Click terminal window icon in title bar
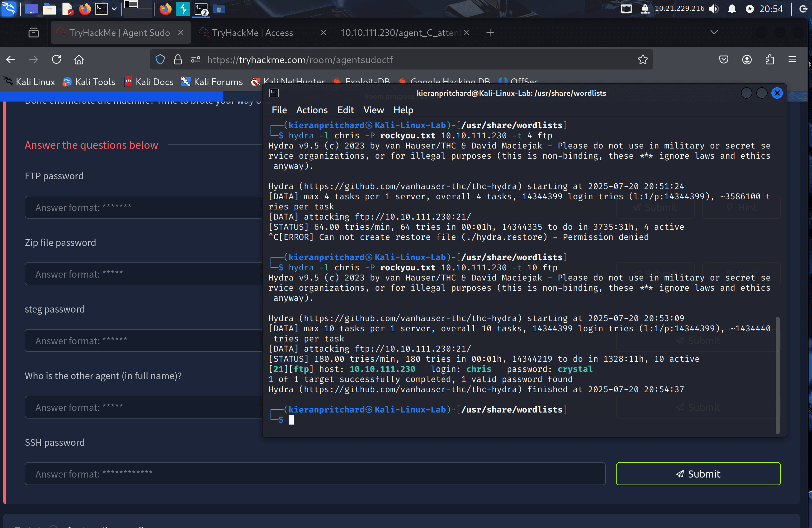The image size is (812, 528). [x=274, y=93]
